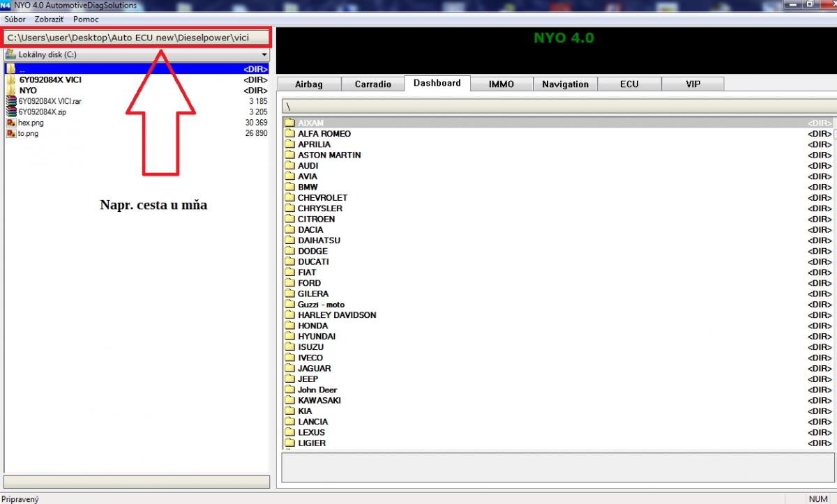
Task: Click the 6Y092084X VICI folder icon
Action: (10, 80)
